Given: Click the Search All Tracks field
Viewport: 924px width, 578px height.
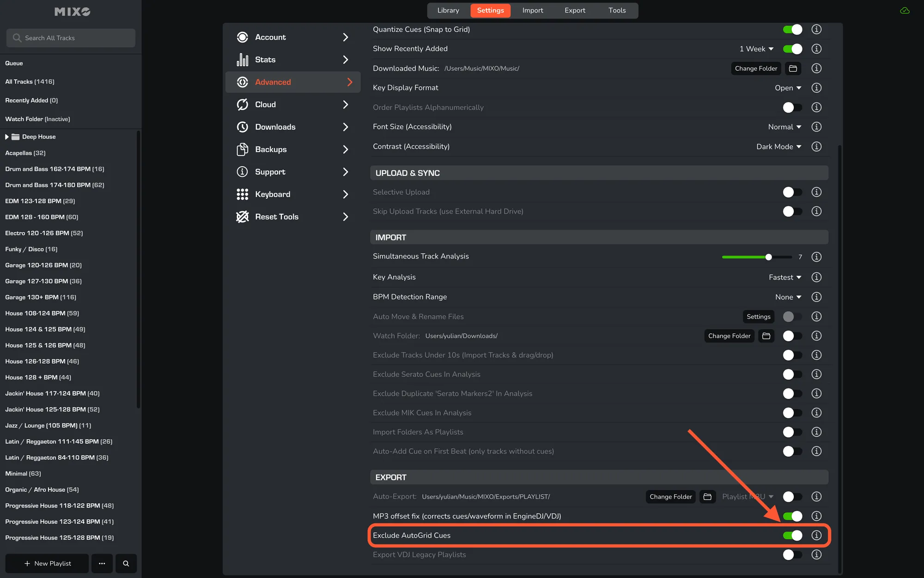Looking at the screenshot, I should (71, 38).
